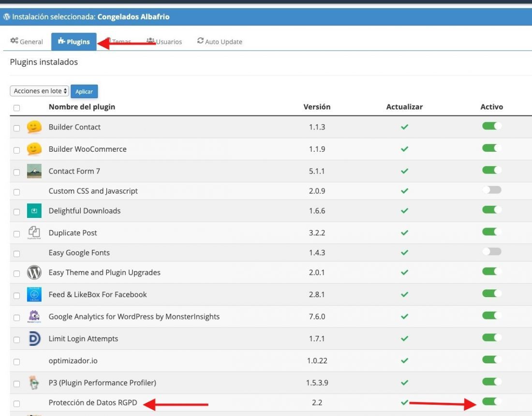This screenshot has width=532, height=416.
Task: Select the Plugins tab
Action: 74,42
